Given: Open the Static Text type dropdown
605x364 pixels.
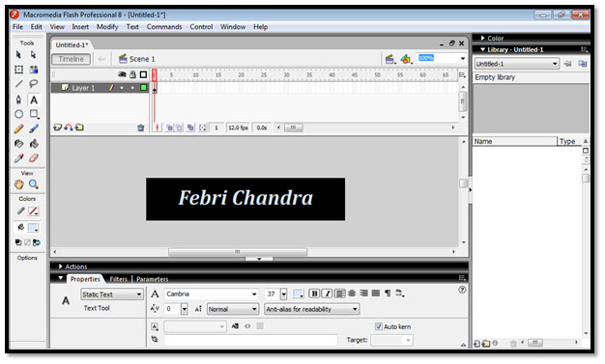Looking at the screenshot, I should (112, 294).
